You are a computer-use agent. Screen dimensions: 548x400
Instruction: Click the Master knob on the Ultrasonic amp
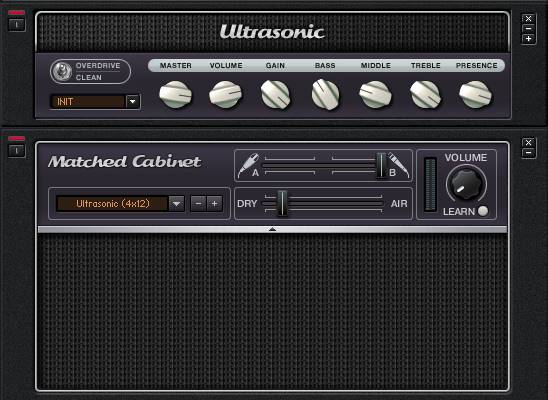click(x=175, y=94)
